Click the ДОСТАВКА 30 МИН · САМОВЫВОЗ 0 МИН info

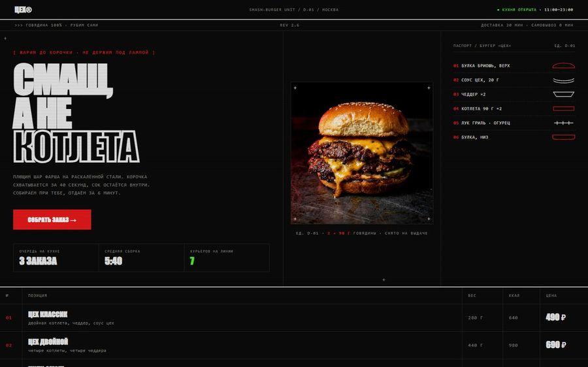point(527,25)
